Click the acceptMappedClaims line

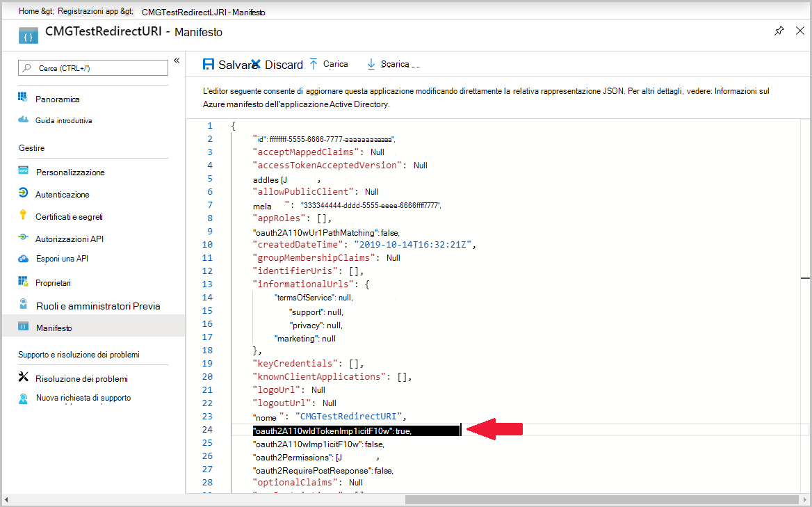coord(318,152)
